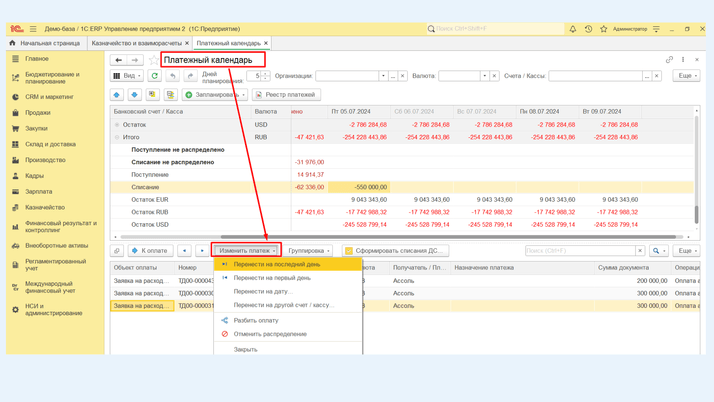
Task: Click the payments list search field
Action: click(580, 251)
